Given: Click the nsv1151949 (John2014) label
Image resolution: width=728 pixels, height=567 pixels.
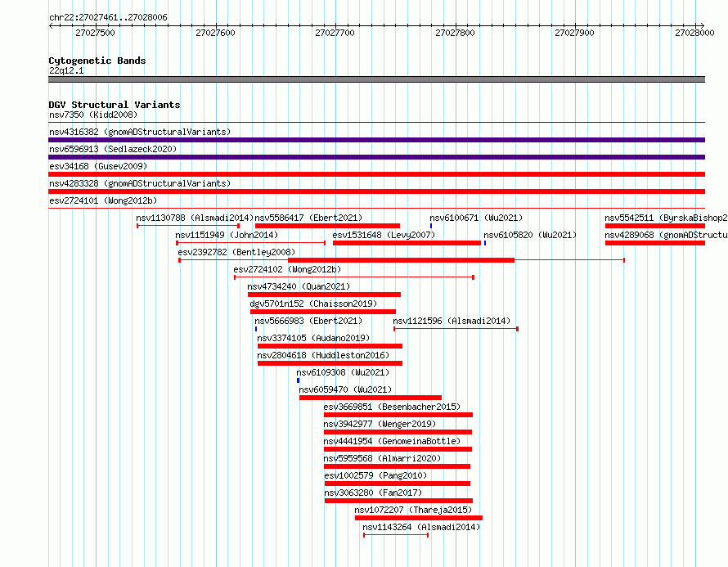Looking at the screenshot, I should point(227,235).
